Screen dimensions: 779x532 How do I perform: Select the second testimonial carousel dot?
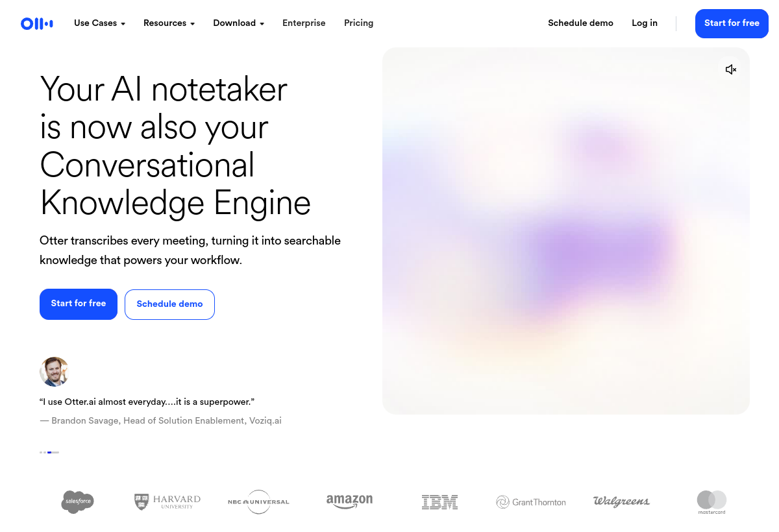coord(45,452)
